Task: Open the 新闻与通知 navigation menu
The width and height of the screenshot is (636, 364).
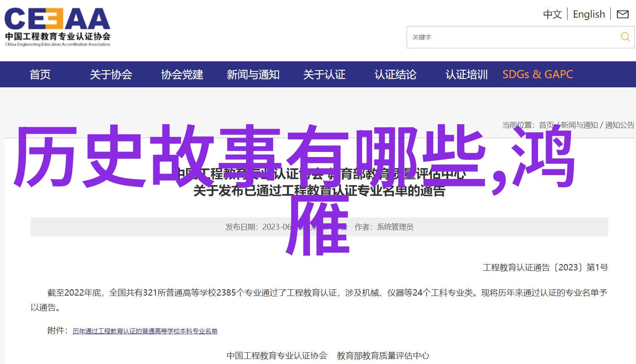Action: click(x=253, y=74)
